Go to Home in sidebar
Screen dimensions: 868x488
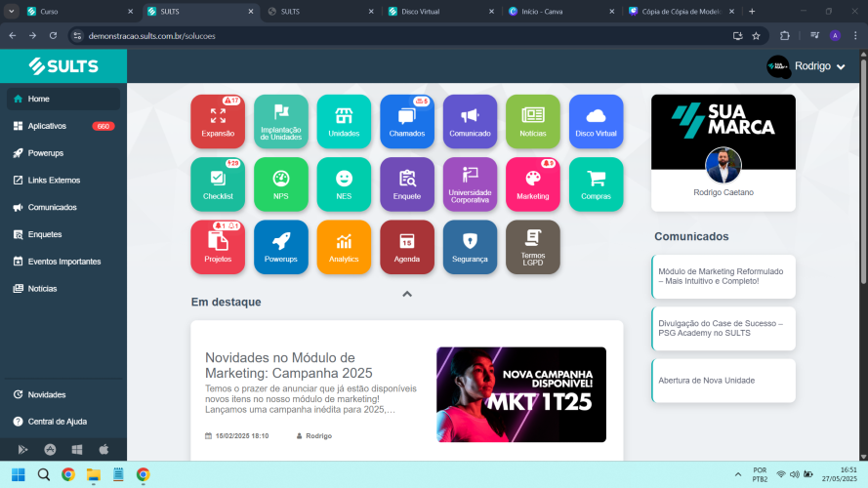63,99
